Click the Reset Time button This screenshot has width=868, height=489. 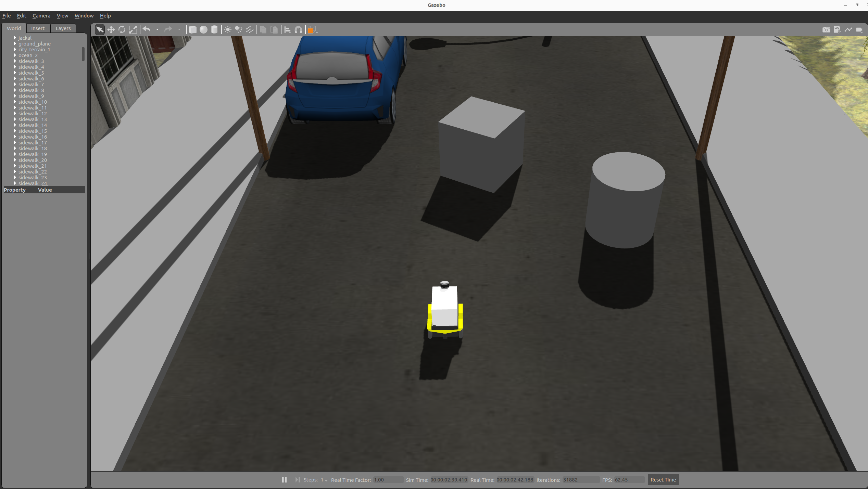pos(663,479)
